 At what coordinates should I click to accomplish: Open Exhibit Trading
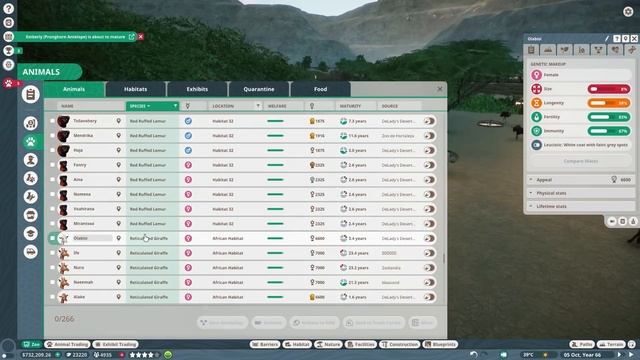[116, 344]
